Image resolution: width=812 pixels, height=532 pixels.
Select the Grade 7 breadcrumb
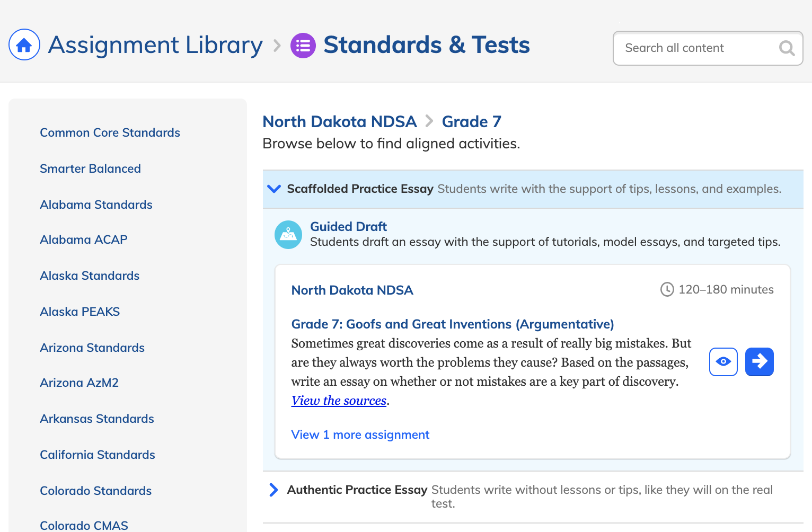click(x=471, y=121)
